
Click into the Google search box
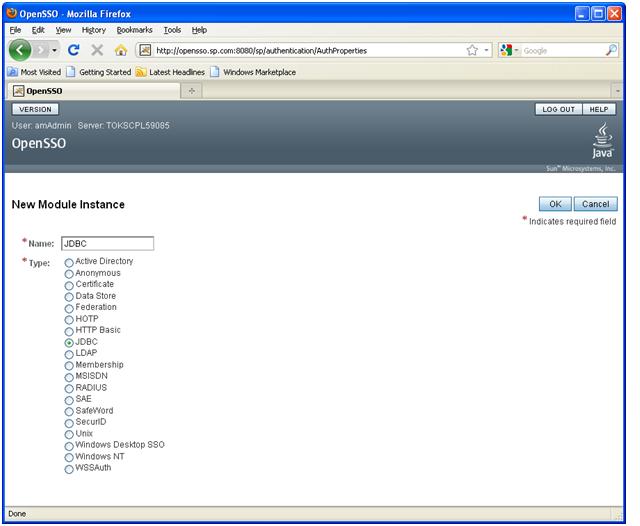click(562, 51)
